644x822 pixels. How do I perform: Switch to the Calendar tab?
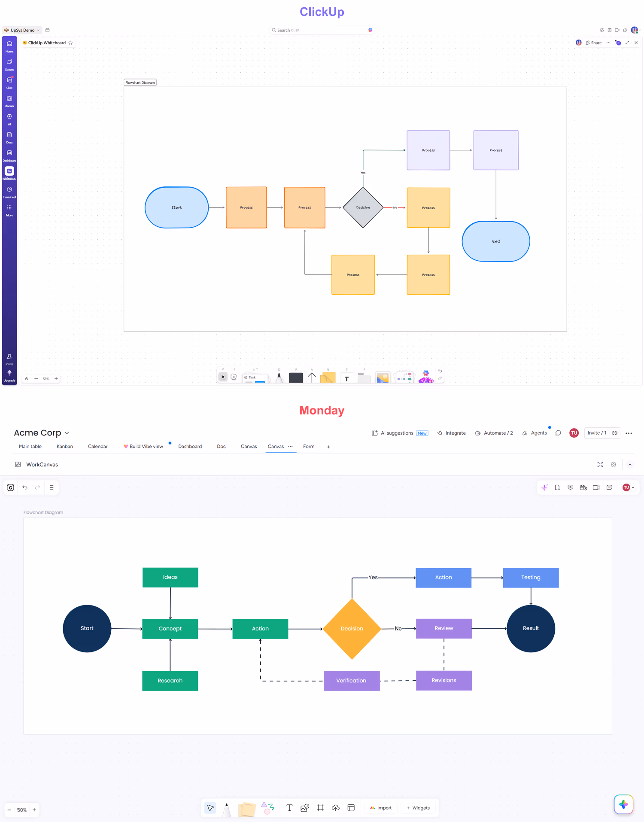tap(98, 447)
